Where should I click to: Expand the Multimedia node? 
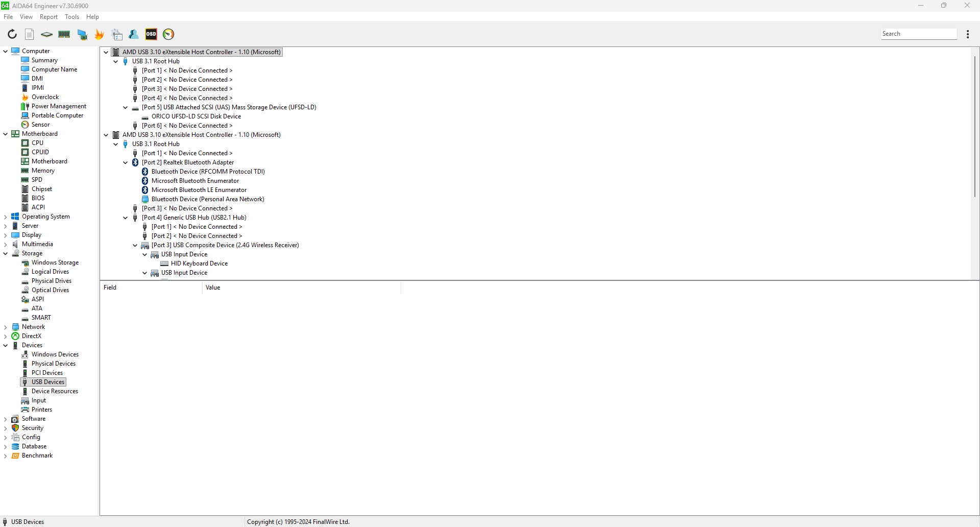point(6,244)
